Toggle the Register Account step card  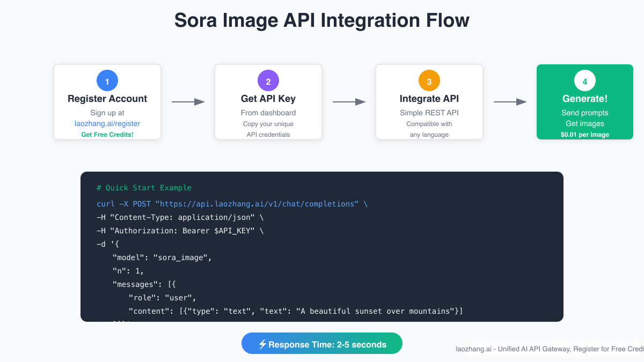pyautogui.click(x=107, y=102)
